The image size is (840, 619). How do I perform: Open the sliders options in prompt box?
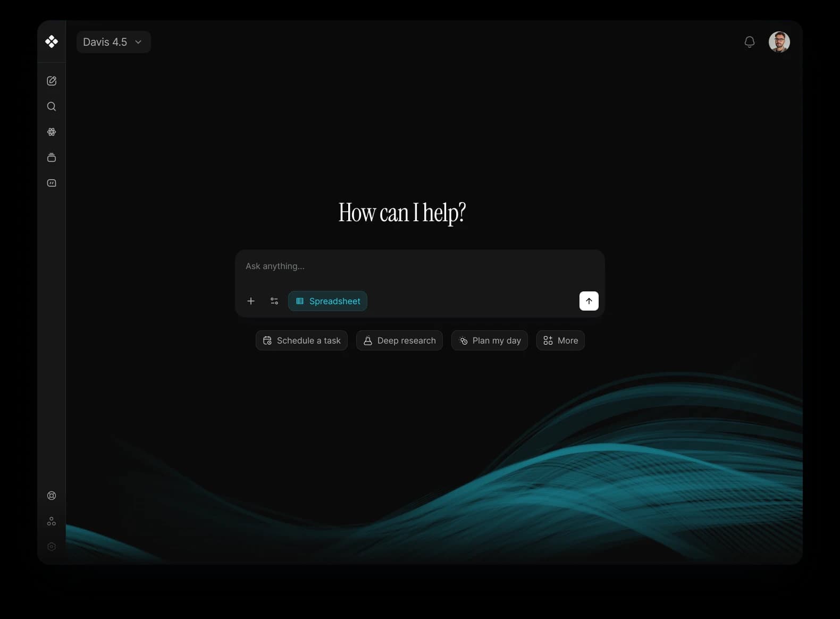(x=274, y=301)
